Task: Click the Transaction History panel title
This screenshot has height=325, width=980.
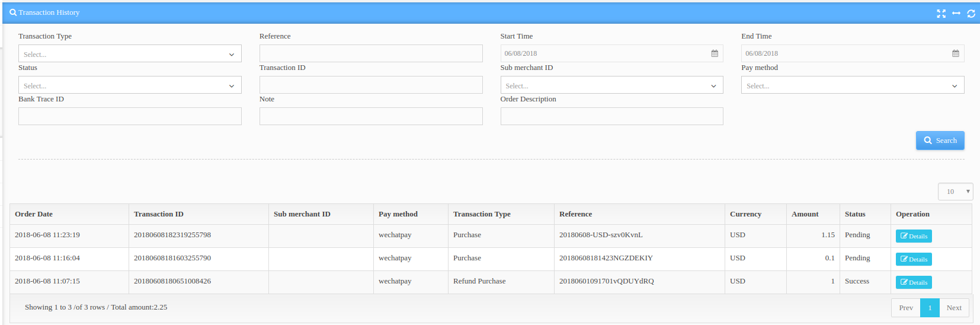Action: pyautogui.click(x=49, y=12)
